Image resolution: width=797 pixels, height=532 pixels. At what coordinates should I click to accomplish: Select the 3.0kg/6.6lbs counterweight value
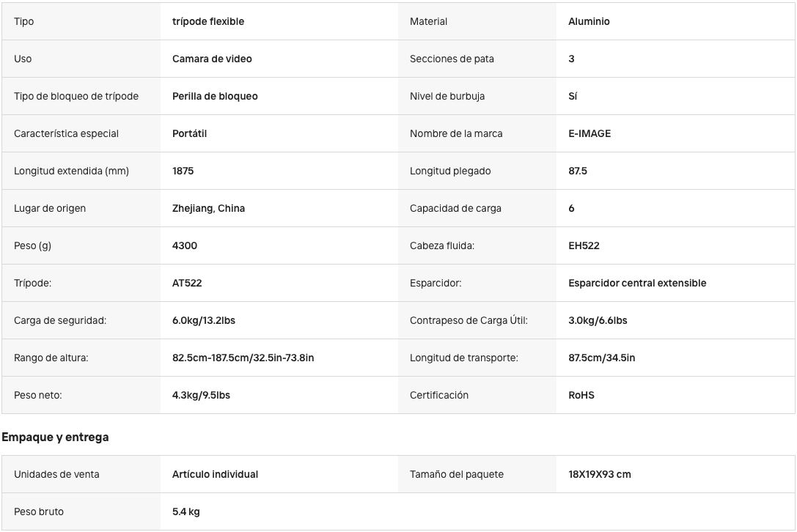[x=598, y=321]
